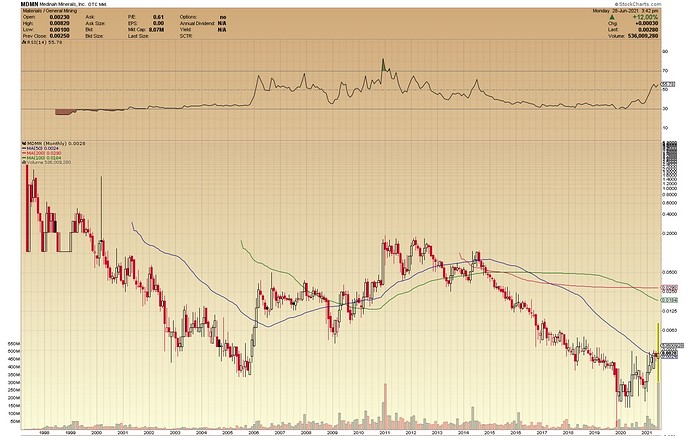Click the RSI axis label 70
Image resolution: width=690 pixels, height=436 pixels.
(x=665, y=71)
